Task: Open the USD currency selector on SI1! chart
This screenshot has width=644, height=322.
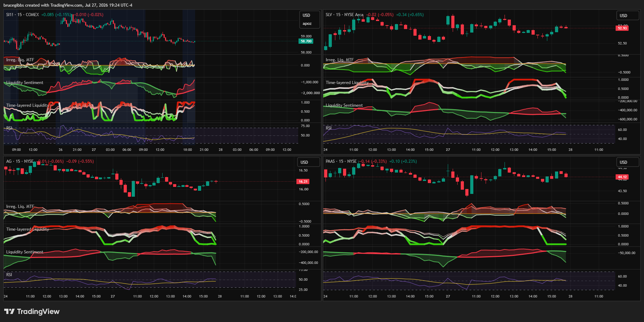Action: (307, 15)
